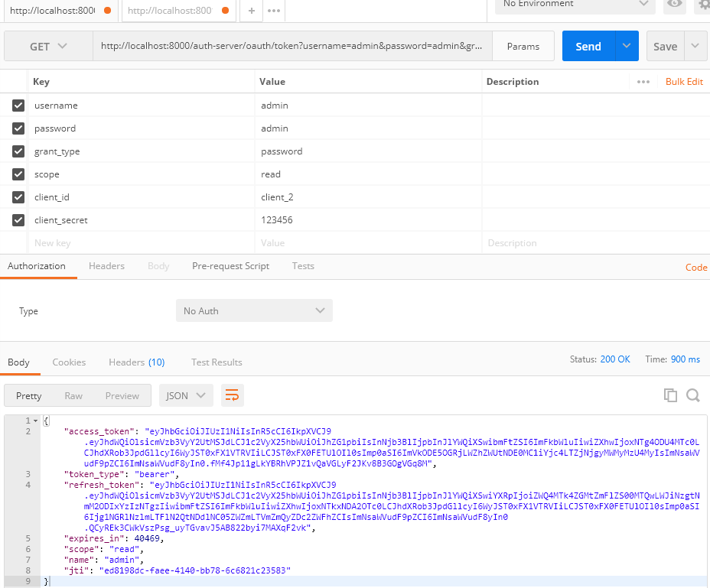Click the "scope": "read" response line
710x588 pixels.
tap(104, 549)
